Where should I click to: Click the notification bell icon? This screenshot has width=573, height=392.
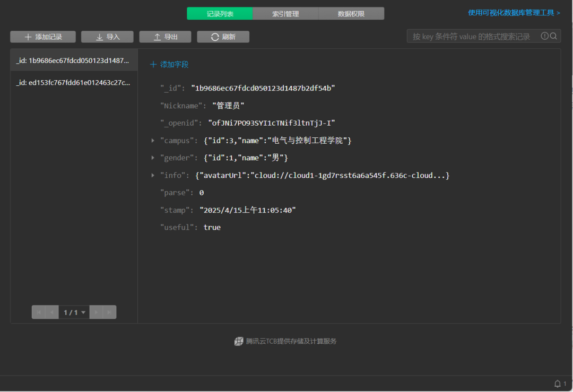point(558,384)
